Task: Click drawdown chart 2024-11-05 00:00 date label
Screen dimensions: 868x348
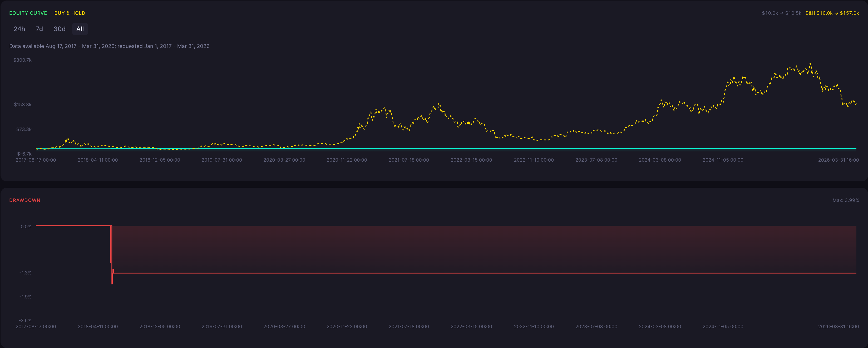Action: click(723, 326)
